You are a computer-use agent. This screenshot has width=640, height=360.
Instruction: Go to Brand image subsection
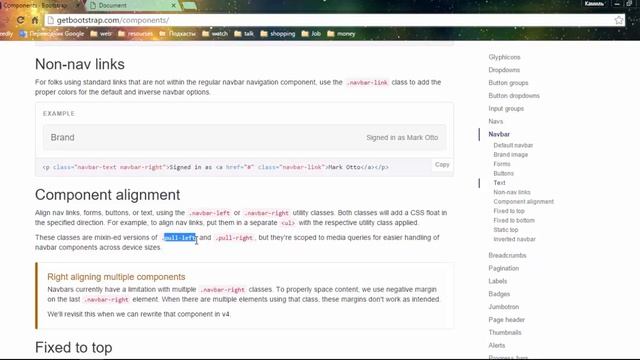click(511, 155)
